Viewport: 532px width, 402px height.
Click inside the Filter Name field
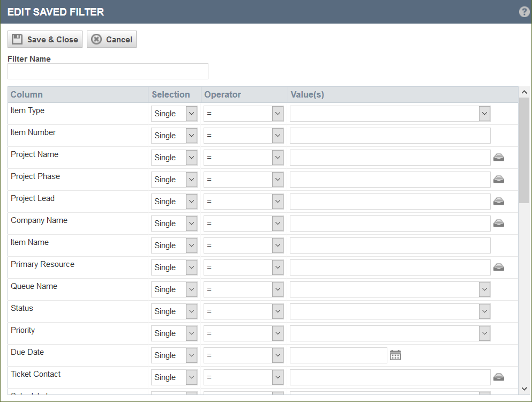point(107,71)
